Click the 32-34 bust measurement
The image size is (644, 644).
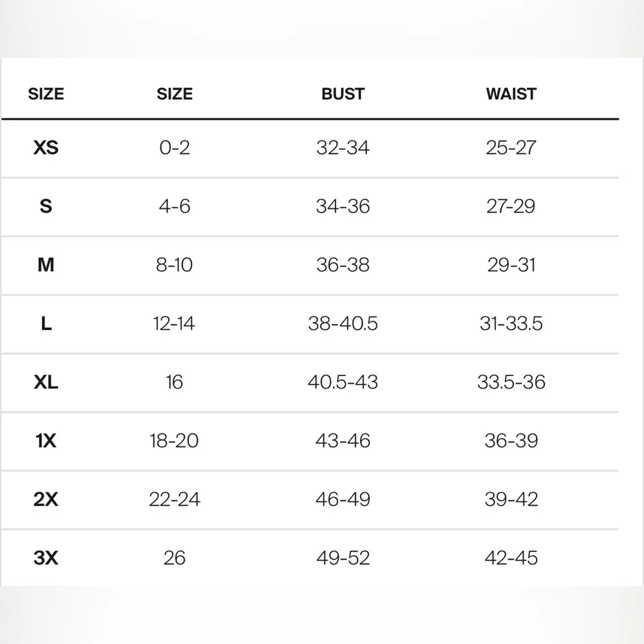[343, 147]
